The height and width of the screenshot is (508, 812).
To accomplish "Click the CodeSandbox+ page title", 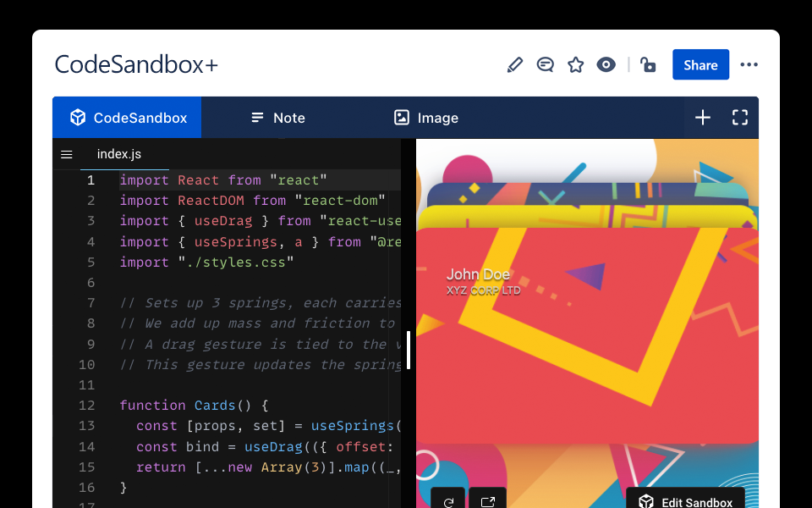I will (x=136, y=65).
